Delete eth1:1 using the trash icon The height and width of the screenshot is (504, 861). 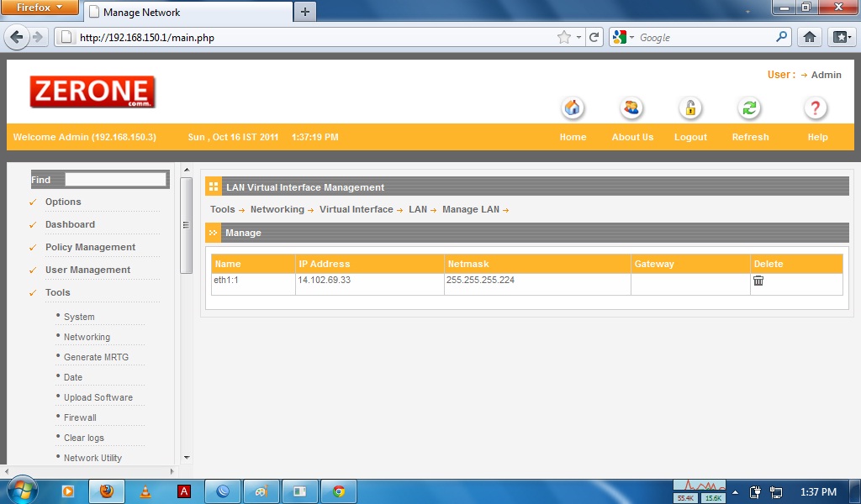[758, 281]
